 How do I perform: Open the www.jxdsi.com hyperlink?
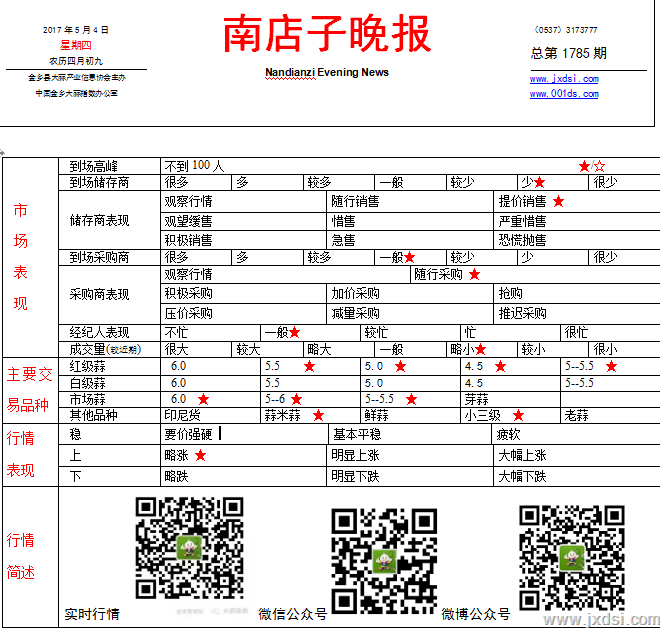564,79
